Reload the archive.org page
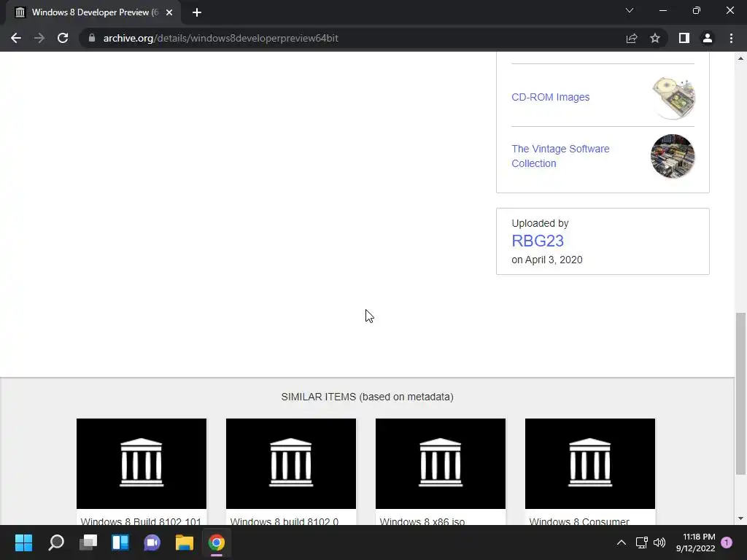 tap(63, 38)
